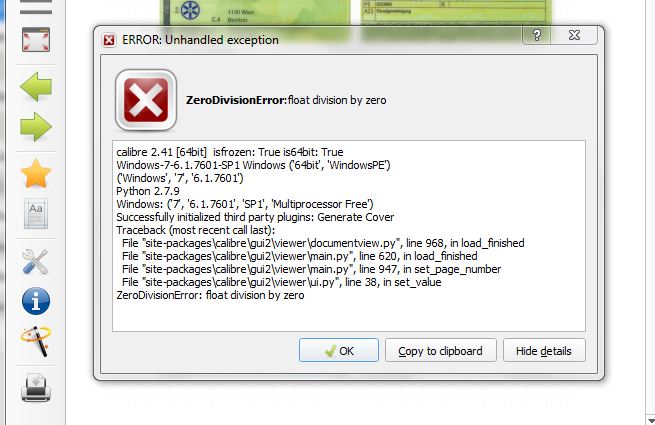Open preferences with wrench and screwdriver icon
Screen dimensions: 655x425
click(x=35, y=262)
